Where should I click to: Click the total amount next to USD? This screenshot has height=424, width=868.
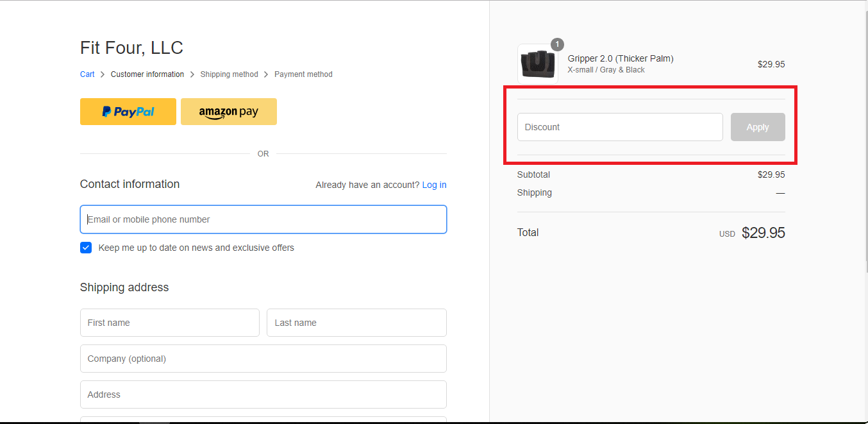(764, 233)
